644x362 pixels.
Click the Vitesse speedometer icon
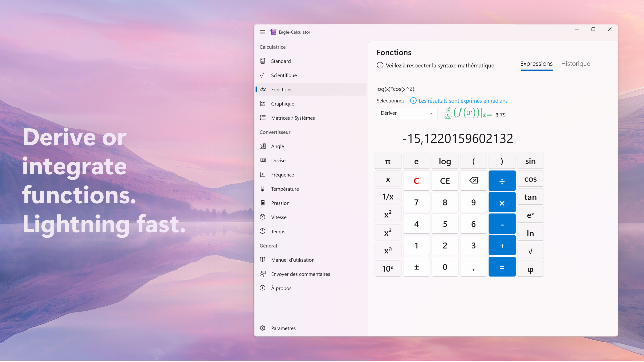pyautogui.click(x=262, y=217)
